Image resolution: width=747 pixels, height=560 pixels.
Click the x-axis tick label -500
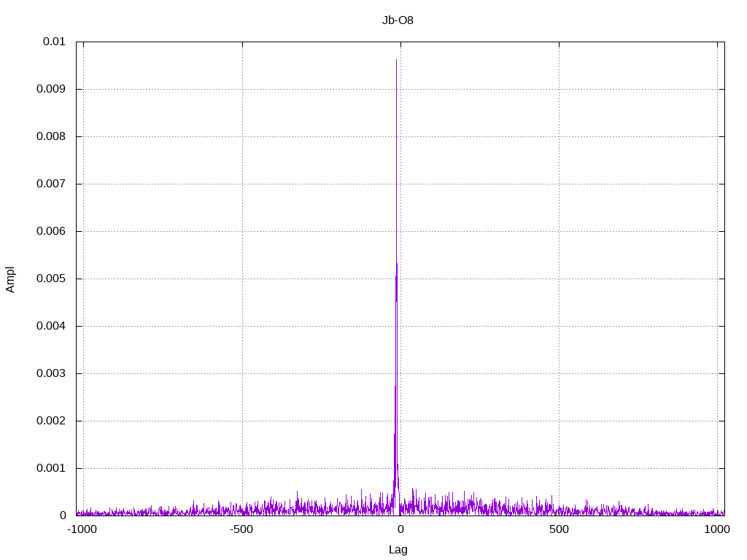[x=241, y=529]
